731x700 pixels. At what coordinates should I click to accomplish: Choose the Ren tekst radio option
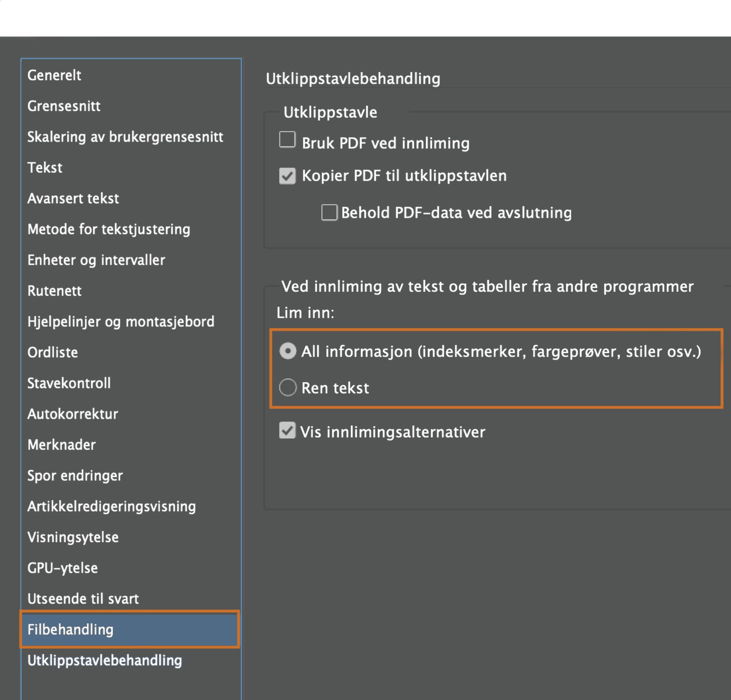(288, 387)
